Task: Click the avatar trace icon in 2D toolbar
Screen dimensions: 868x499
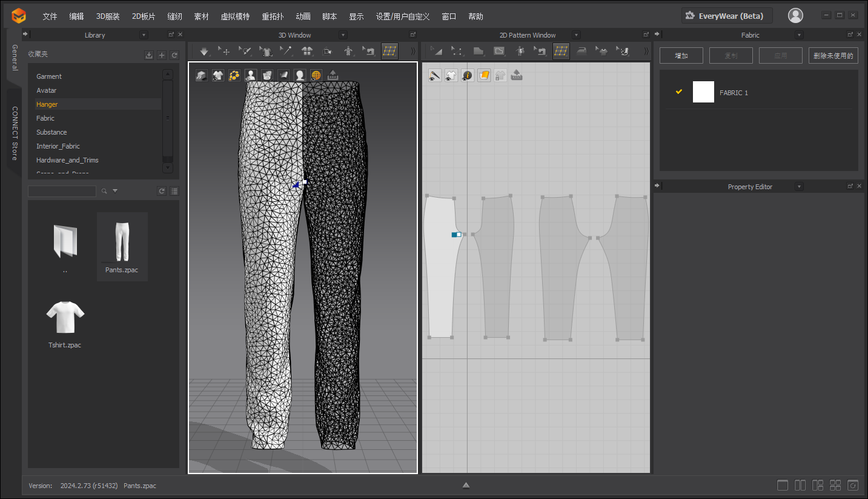Action: click(520, 52)
